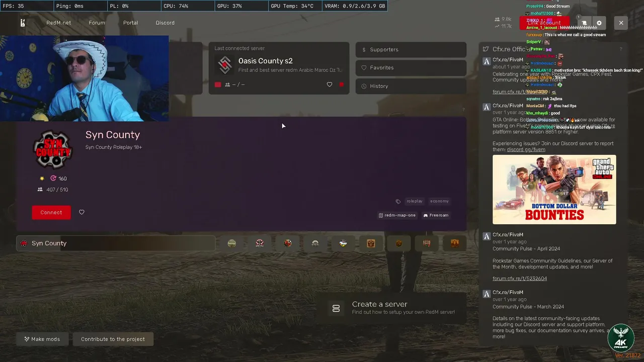Click Cfx.re/FiveM avatar on March 2024 post
This screenshot has width=644, height=362.
(x=486, y=294)
